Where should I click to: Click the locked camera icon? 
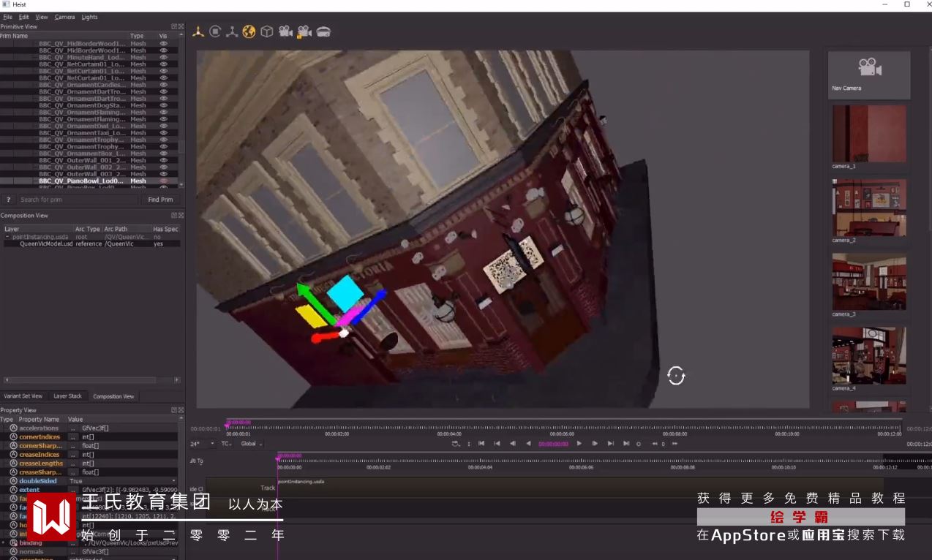(x=304, y=31)
